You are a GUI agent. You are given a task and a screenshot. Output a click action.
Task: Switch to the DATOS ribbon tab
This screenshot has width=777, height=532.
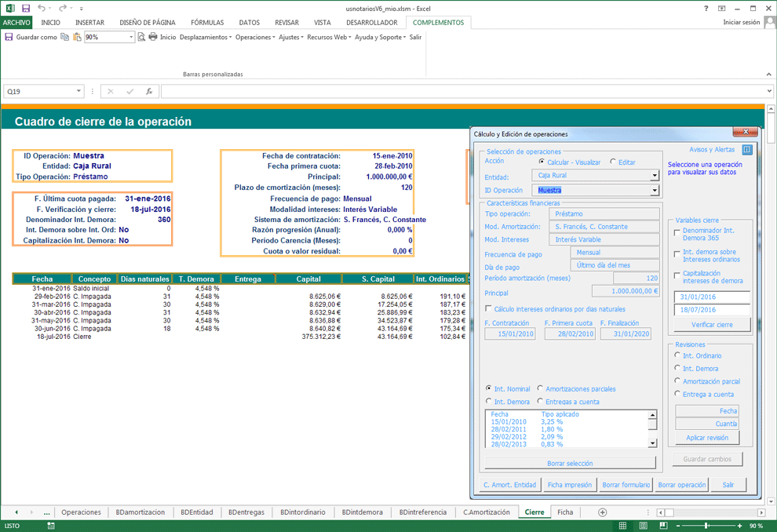click(x=250, y=22)
